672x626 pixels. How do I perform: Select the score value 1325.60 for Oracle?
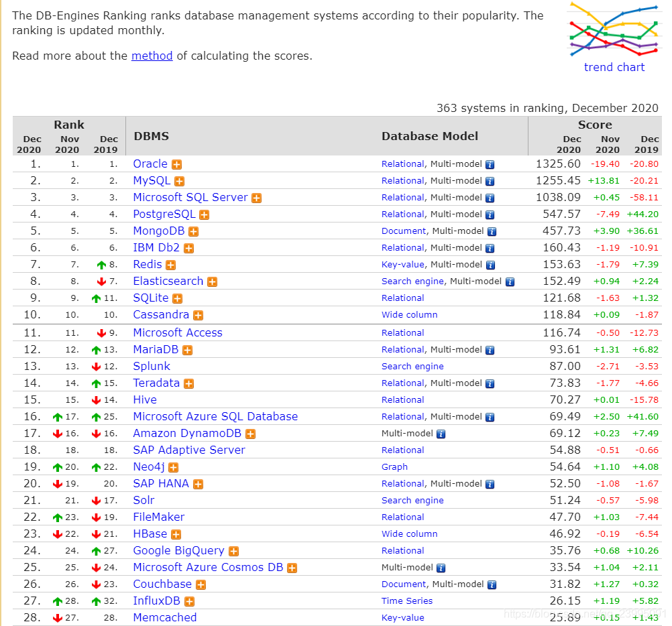point(559,164)
